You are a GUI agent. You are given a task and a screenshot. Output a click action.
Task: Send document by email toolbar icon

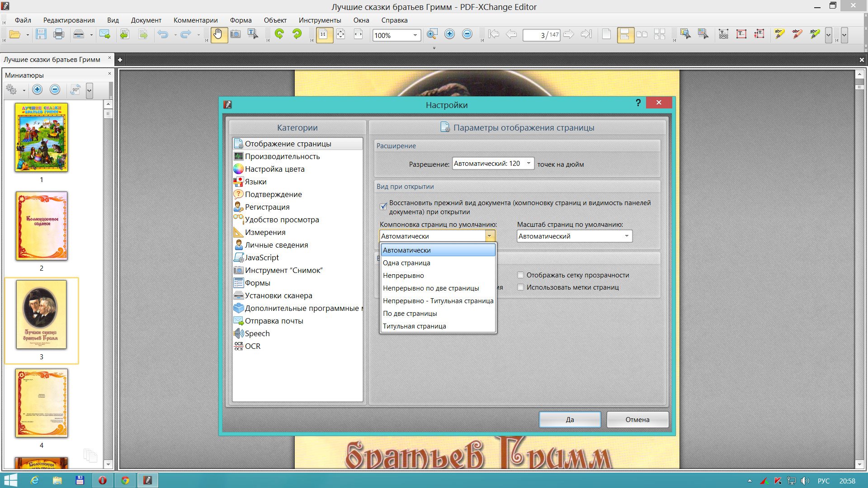point(105,35)
